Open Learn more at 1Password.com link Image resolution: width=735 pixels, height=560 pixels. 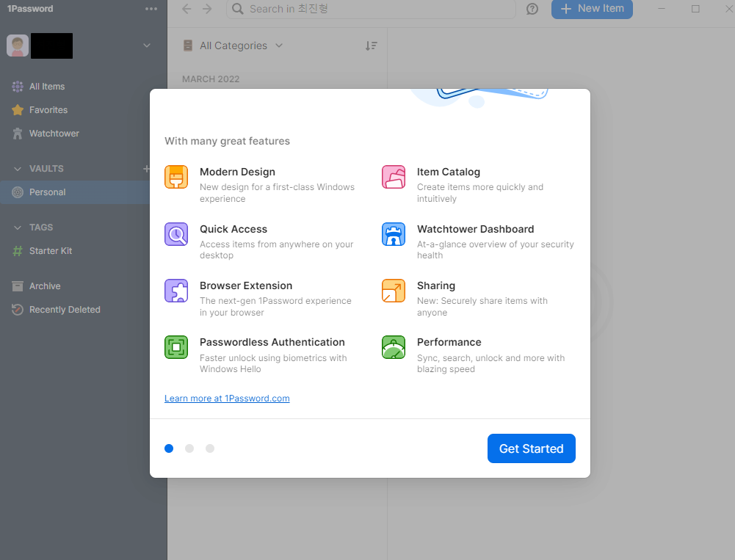click(227, 399)
